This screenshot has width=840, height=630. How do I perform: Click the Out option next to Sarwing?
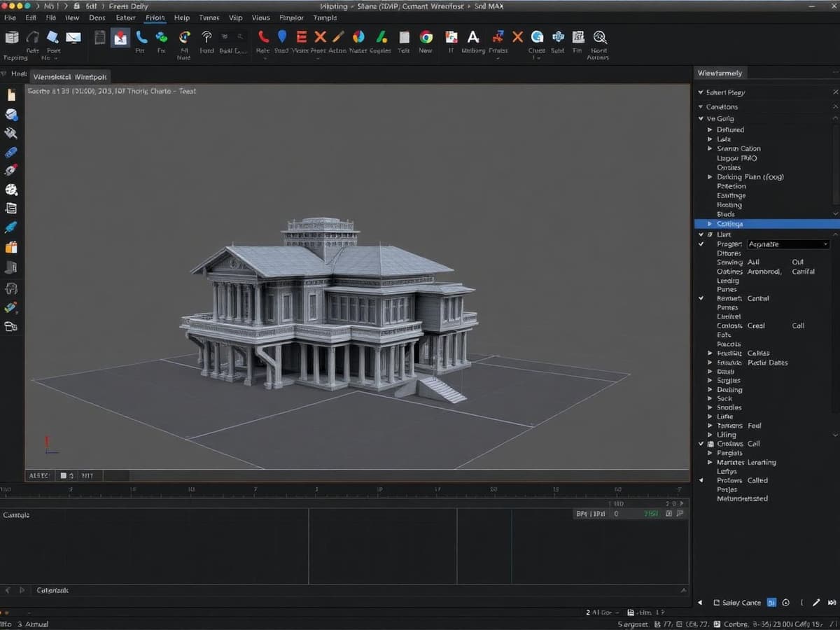tap(797, 262)
